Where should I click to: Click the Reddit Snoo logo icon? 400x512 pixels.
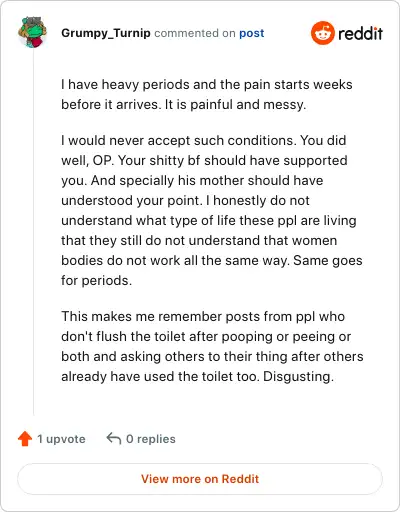coord(322,33)
